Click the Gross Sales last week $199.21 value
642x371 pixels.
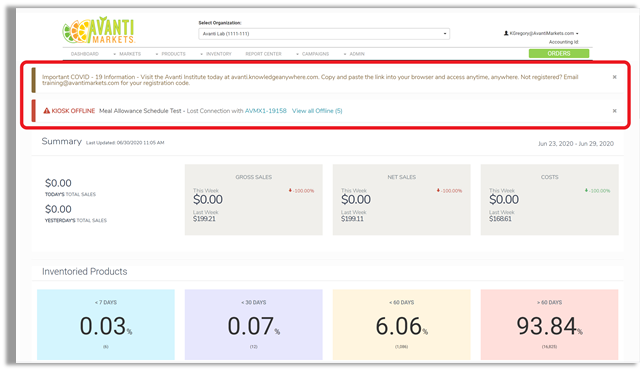204,219
